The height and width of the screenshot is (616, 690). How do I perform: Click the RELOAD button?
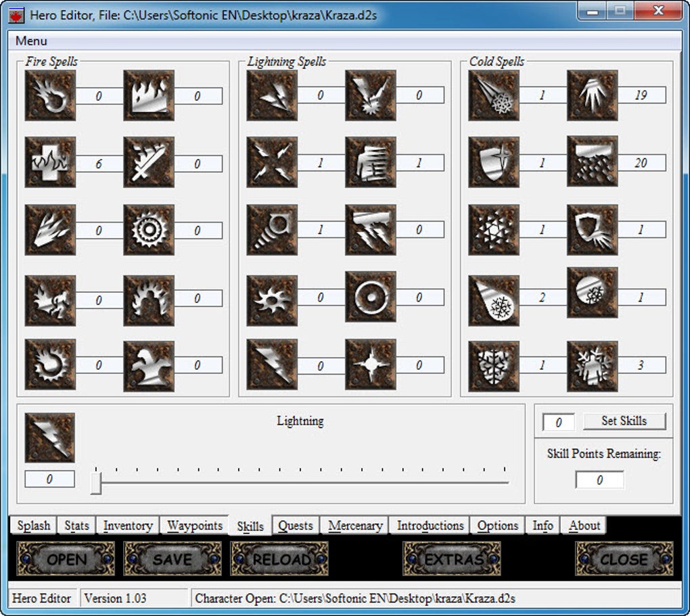tap(279, 559)
